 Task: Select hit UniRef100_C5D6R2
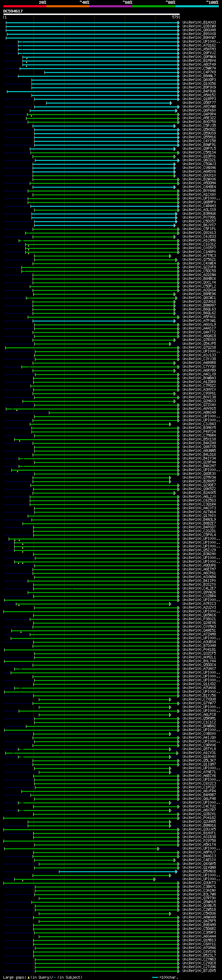coord(199,929)
